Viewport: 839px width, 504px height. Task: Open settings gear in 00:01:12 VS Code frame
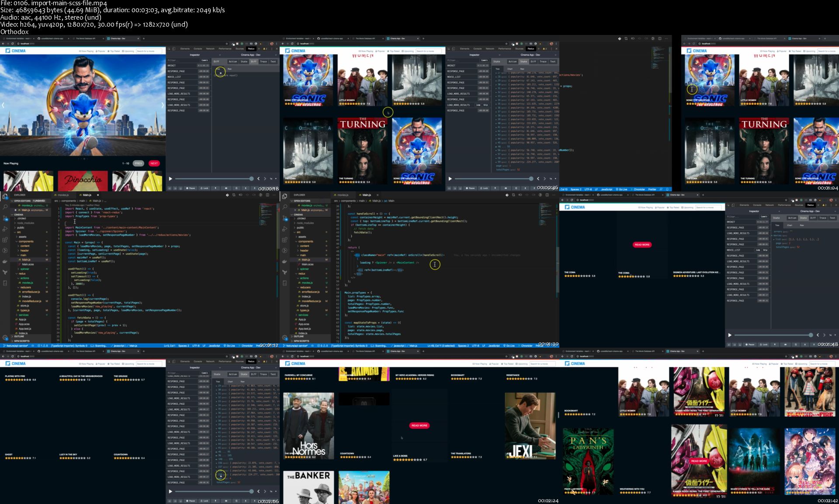(5, 338)
